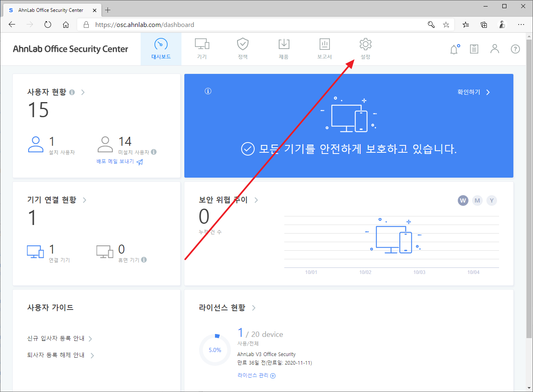This screenshot has height=392, width=533.
Task: Go to browser home page
Action: pos(66,25)
